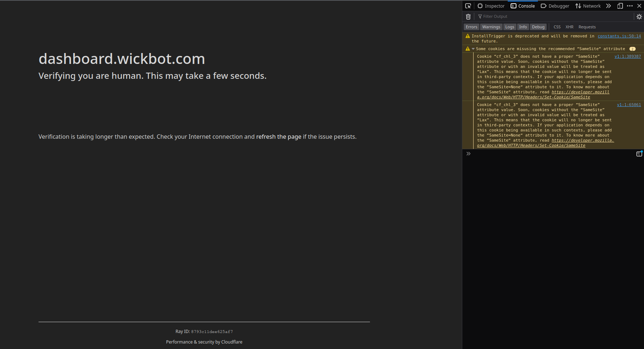Open console settings gear
644x349 pixels.
(639, 16)
